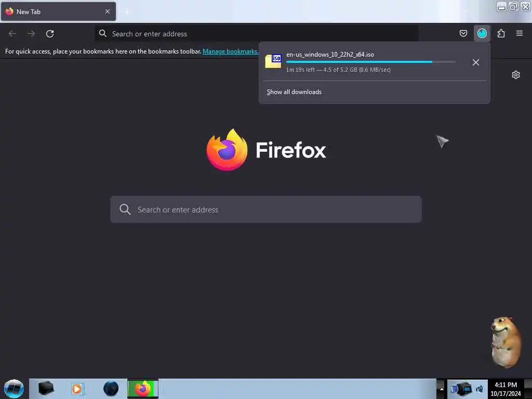
Task: Go back using the back arrow
Action: click(12, 34)
